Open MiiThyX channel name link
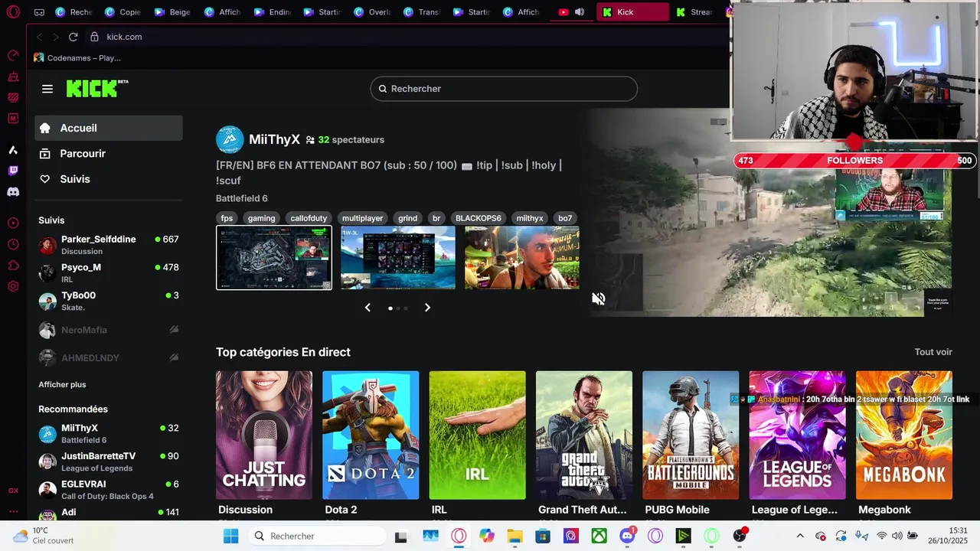Screen dimensions: 980x551 [274, 139]
